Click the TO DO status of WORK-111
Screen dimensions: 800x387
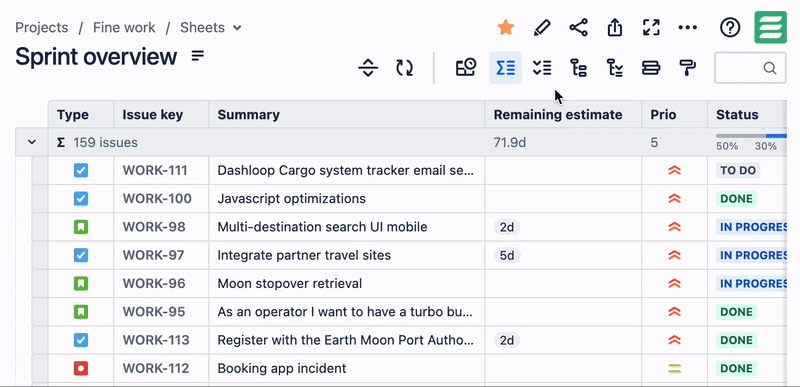(738, 170)
